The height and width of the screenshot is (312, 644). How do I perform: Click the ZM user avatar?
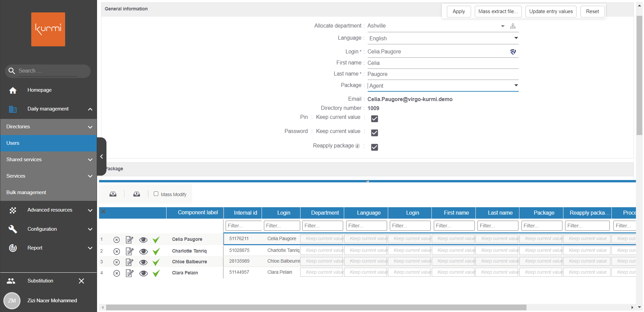pos(12,301)
